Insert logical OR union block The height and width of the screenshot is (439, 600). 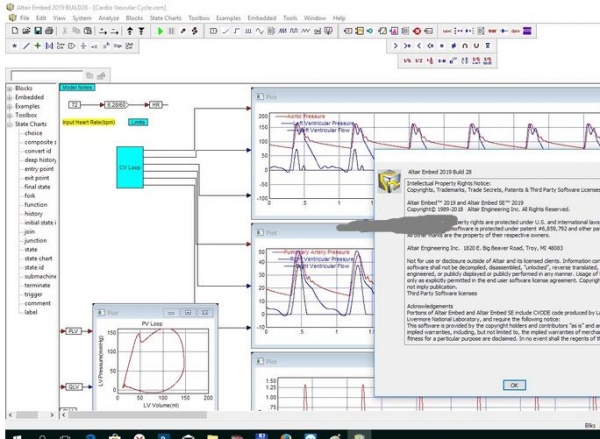pos(476,46)
